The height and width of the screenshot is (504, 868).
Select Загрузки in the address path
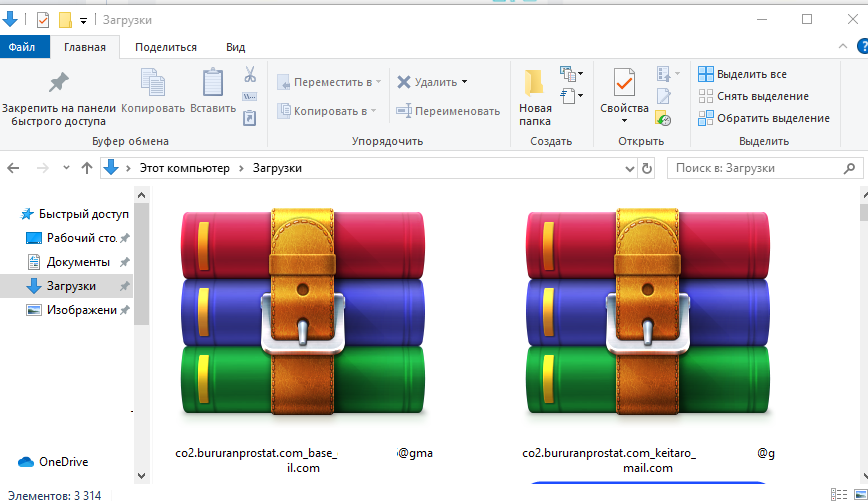[277, 168]
